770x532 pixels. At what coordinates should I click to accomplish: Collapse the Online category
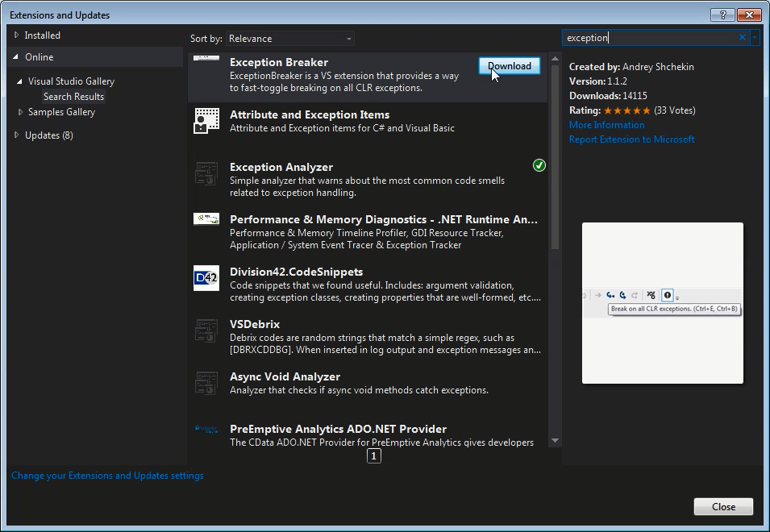click(x=15, y=56)
